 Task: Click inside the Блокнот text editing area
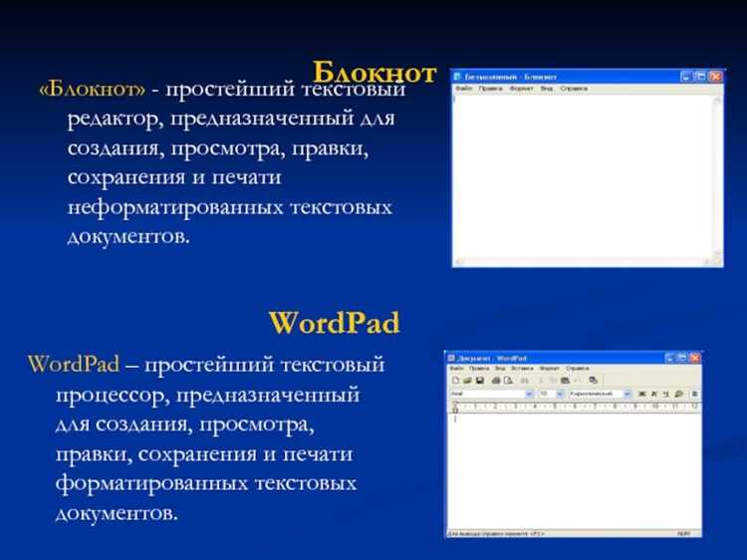click(584, 176)
